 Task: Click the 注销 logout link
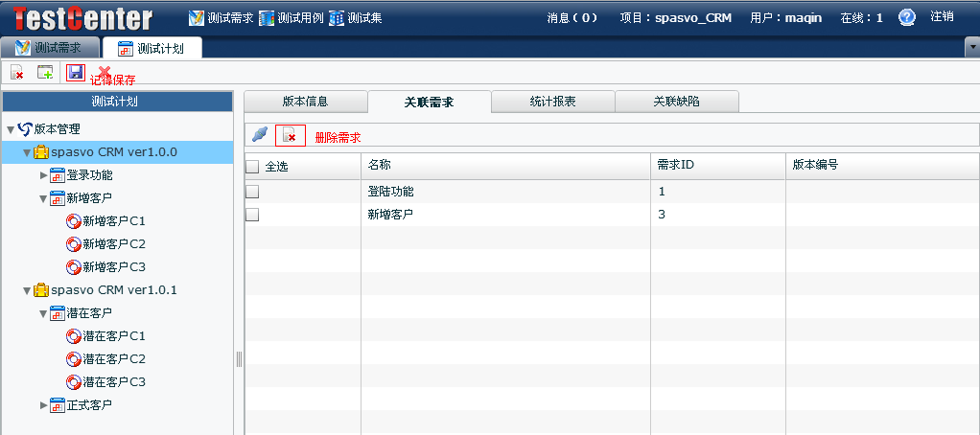point(942,17)
